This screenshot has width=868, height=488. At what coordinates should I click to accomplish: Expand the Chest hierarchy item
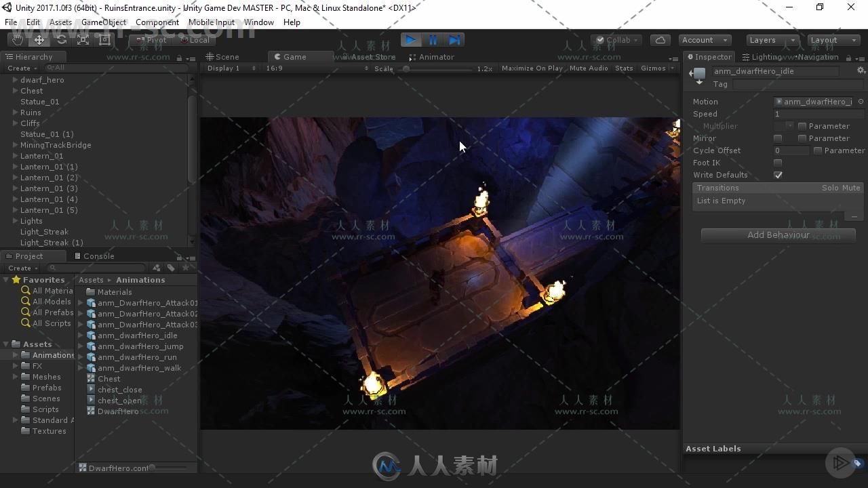(15, 91)
